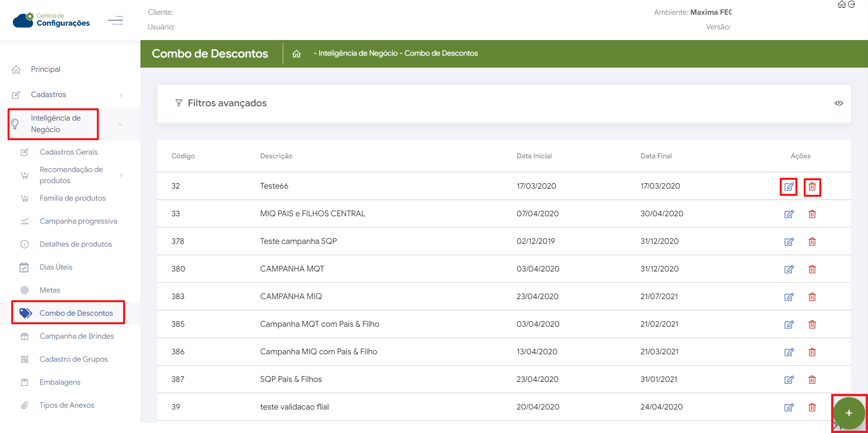Click trash icon for CAMPANHA MIQ
The image size is (868, 433).
812,297
